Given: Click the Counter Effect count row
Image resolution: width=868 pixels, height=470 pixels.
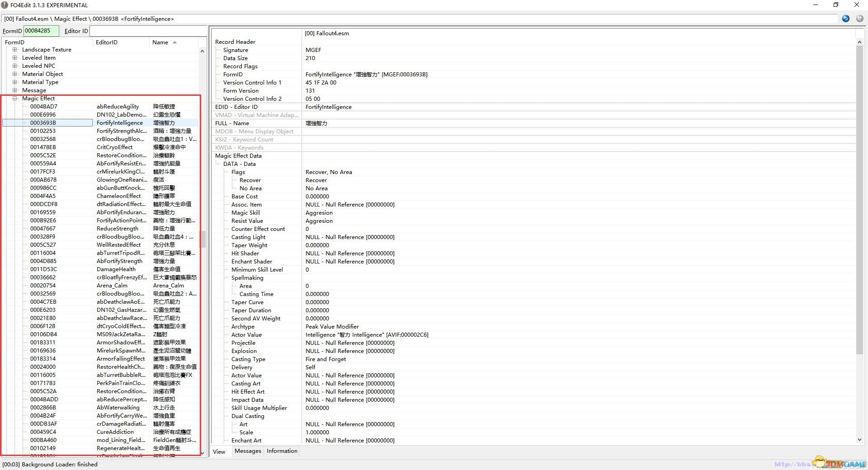Looking at the screenshot, I should (x=533, y=229).
